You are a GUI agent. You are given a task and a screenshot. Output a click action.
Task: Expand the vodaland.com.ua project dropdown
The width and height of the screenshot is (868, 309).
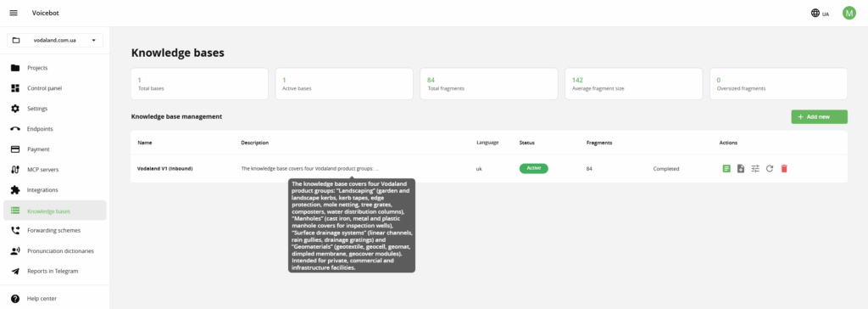coord(55,40)
